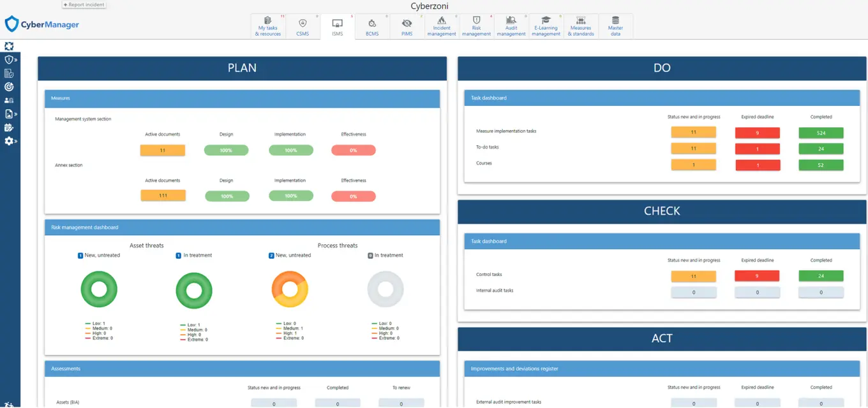Open the E-Learning management tab

(546, 27)
